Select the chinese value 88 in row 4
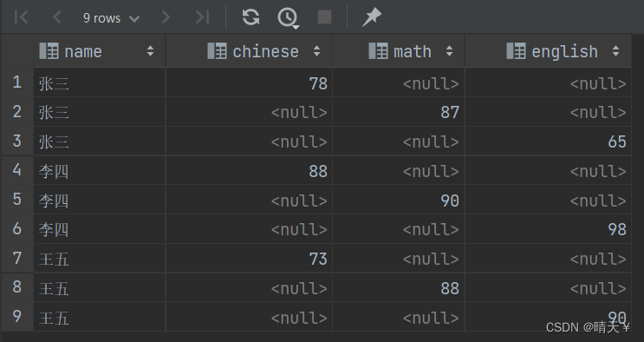644x342 pixels. click(249, 170)
